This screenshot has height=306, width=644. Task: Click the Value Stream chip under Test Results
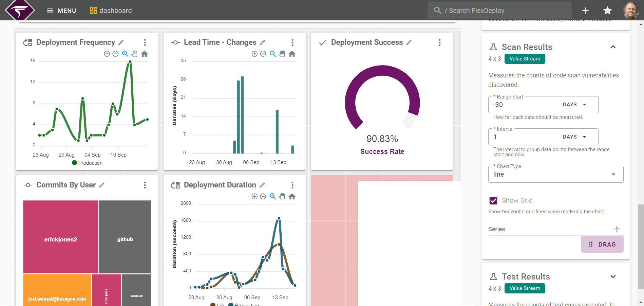tap(525, 288)
